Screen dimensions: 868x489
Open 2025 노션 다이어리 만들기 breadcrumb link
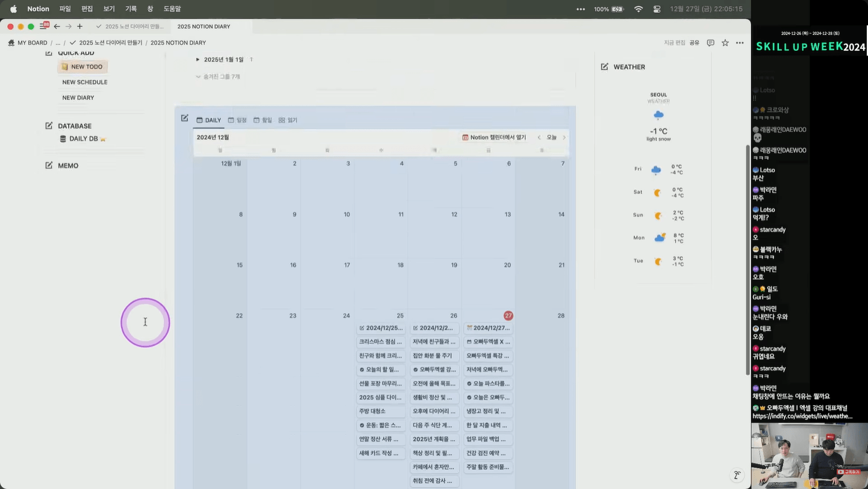coord(106,43)
